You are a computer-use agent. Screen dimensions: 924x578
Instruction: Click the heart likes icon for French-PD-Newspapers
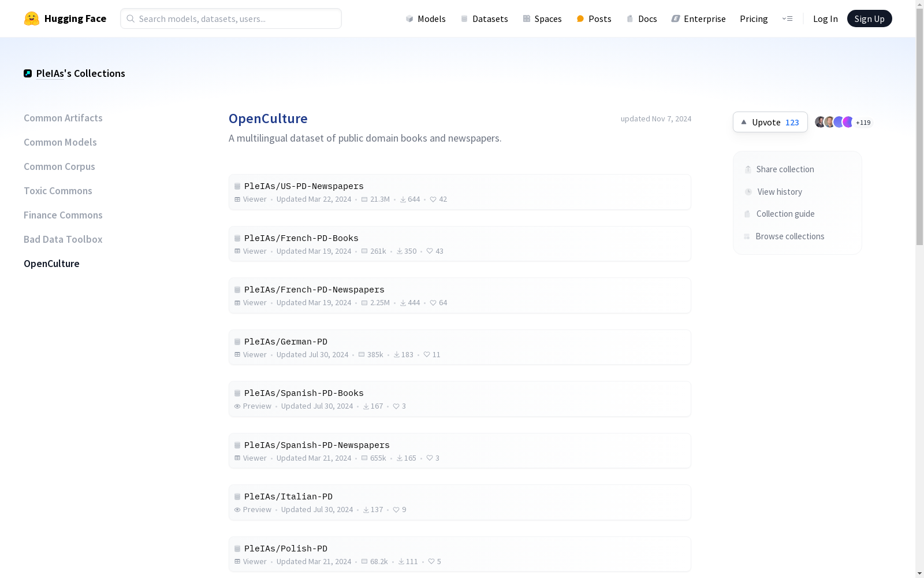pos(433,303)
